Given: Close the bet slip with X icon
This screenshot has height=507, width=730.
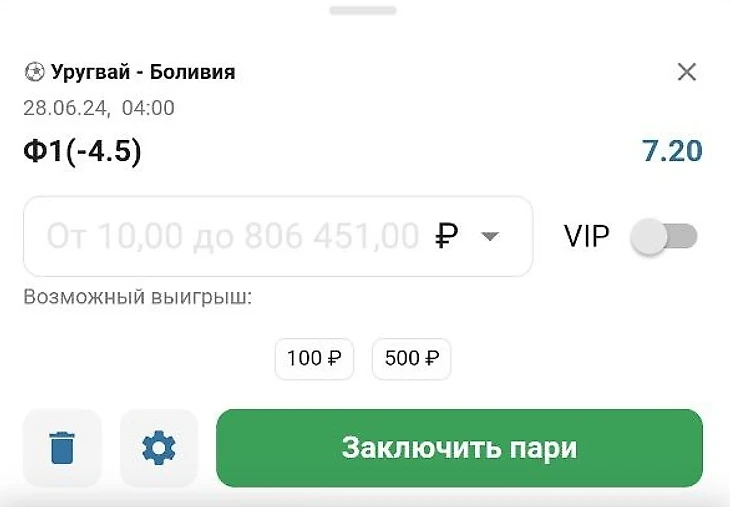Looking at the screenshot, I should click(687, 72).
